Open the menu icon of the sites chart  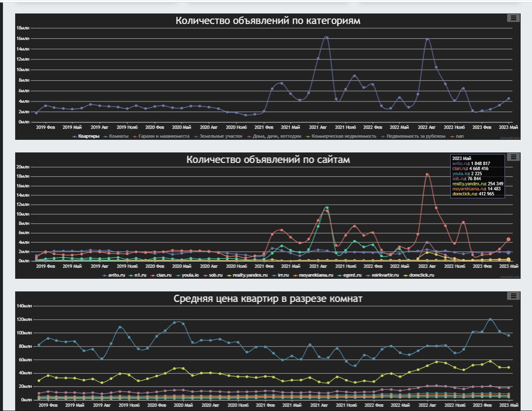click(513, 157)
